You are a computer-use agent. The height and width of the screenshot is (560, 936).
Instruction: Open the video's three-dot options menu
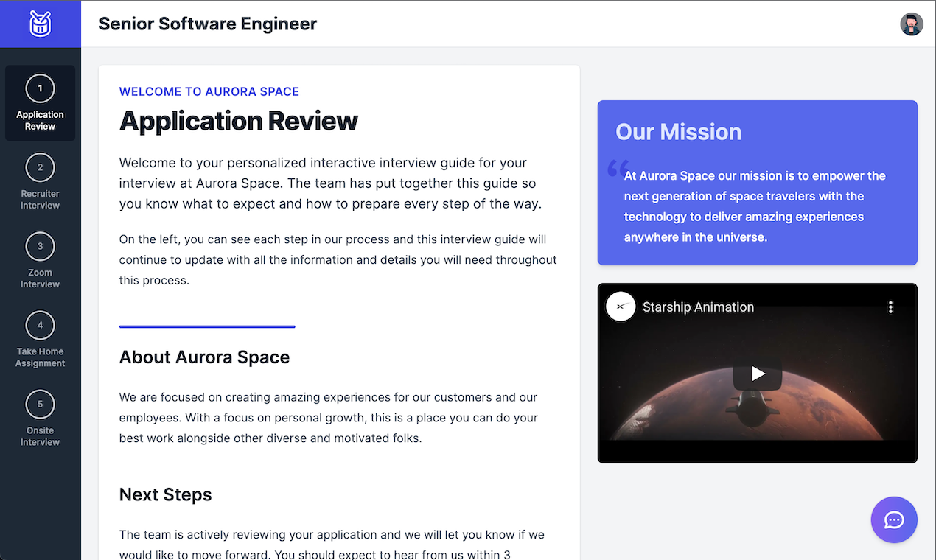890,307
